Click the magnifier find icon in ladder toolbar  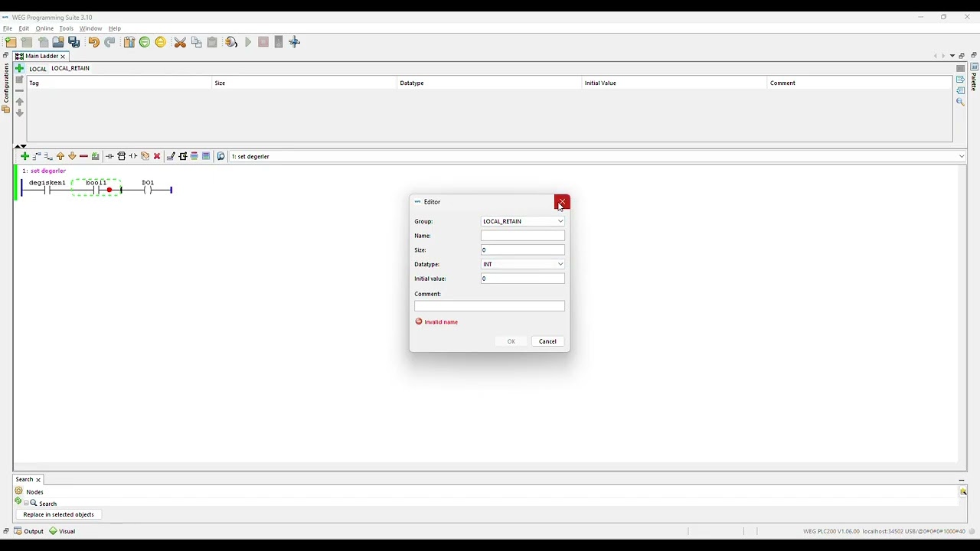[221, 156]
